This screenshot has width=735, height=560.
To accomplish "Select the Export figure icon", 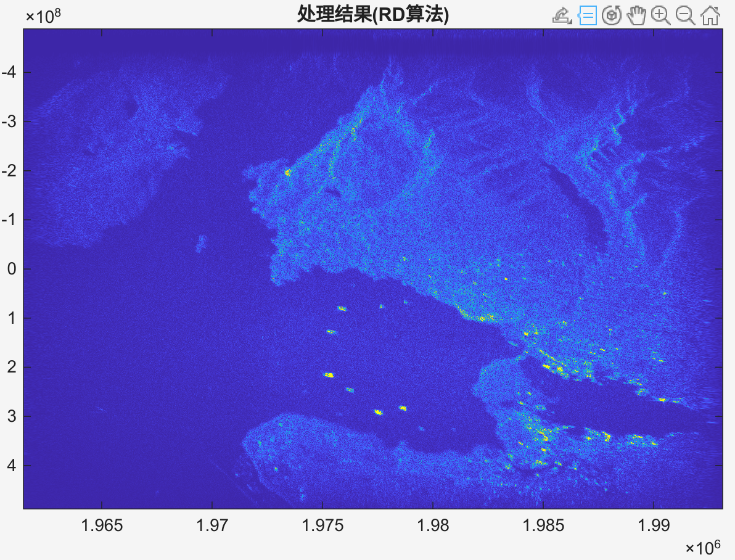I will click(x=561, y=17).
